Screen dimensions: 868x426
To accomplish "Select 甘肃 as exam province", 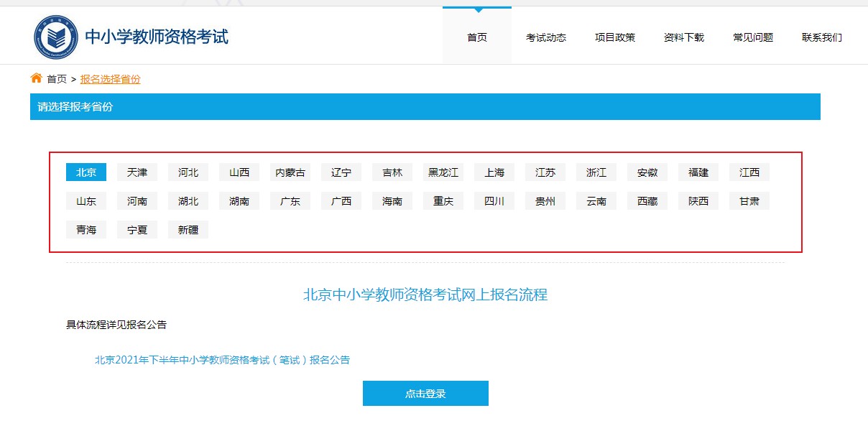I will pyautogui.click(x=749, y=201).
